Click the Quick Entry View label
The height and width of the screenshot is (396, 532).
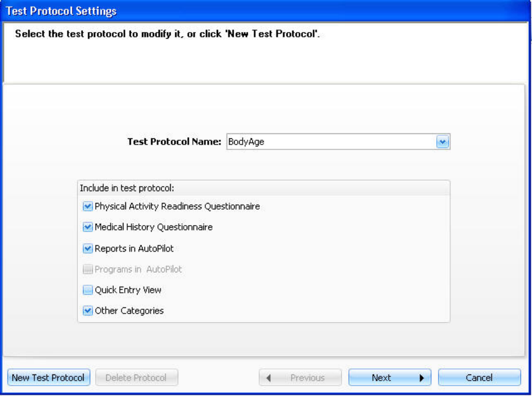[128, 290]
